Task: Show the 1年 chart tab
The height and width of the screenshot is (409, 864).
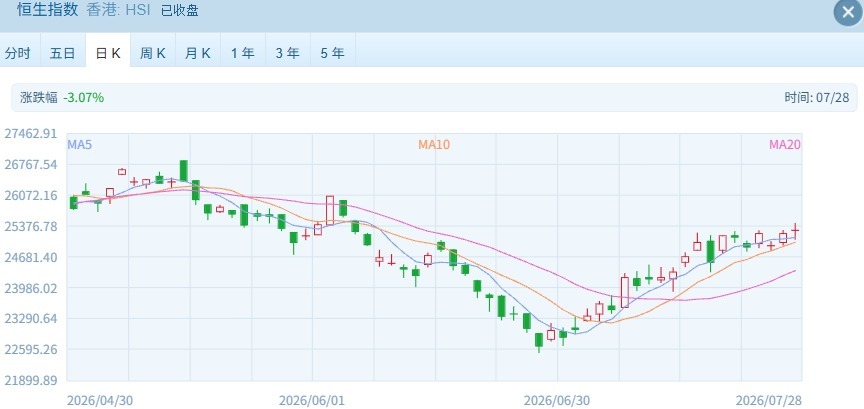Action: coord(243,53)
